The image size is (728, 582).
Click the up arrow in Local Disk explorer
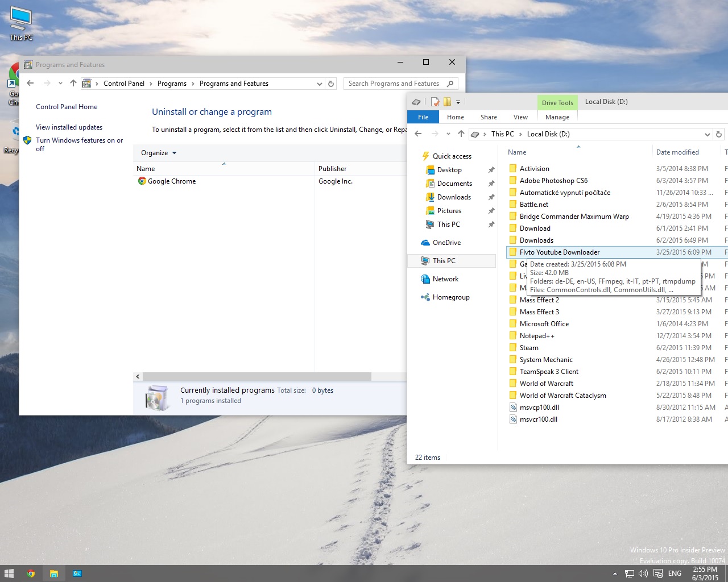[x=461, y=134]
